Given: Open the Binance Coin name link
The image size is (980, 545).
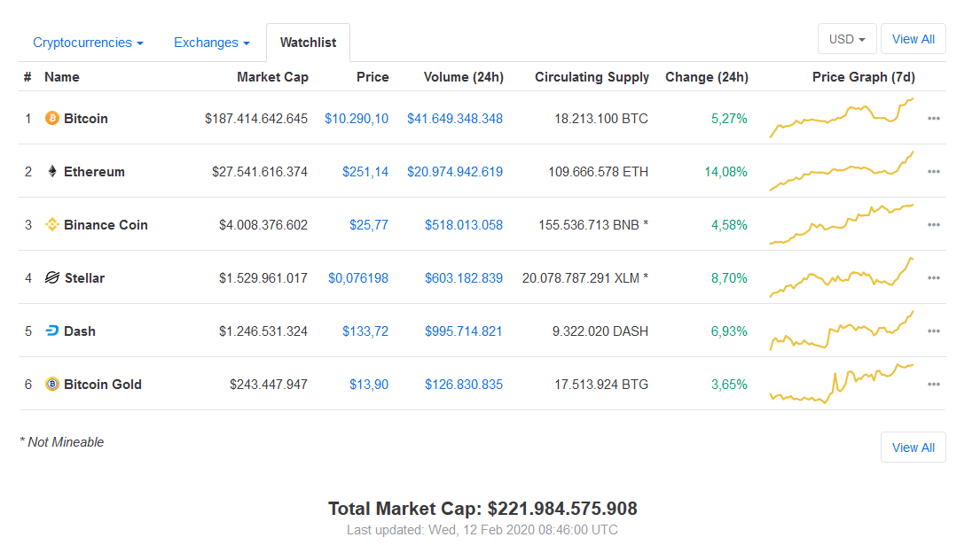Looking at the screenshot, I should [106, 225].
